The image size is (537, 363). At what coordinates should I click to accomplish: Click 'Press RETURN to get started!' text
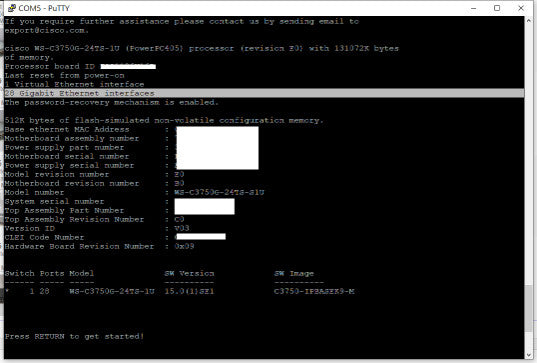[x=74, y=336]
